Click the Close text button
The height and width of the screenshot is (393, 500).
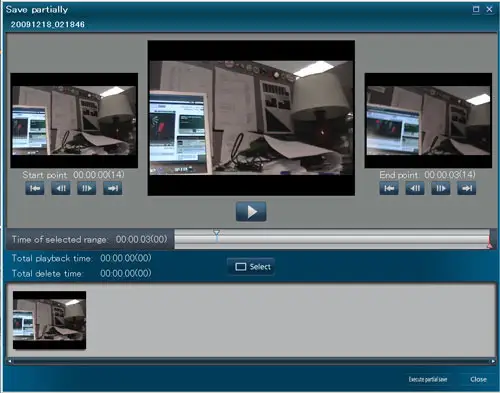[x=478, y=379]
